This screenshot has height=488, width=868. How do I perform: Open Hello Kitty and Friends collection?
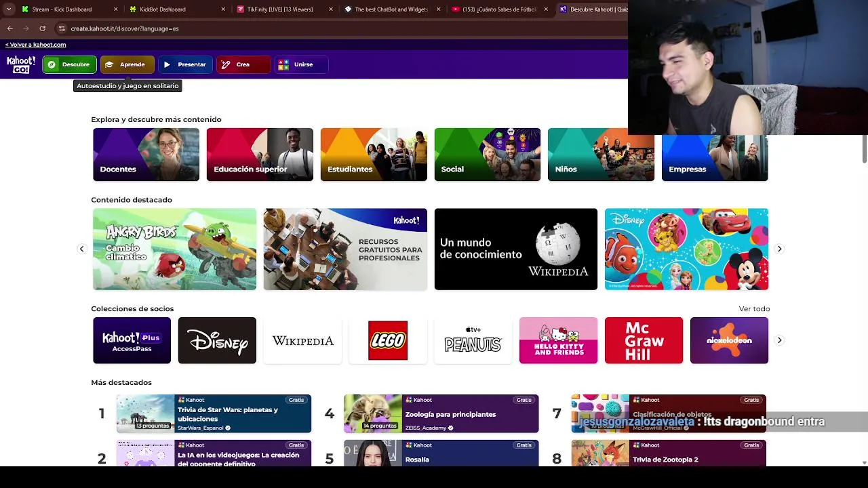[558, 340]
